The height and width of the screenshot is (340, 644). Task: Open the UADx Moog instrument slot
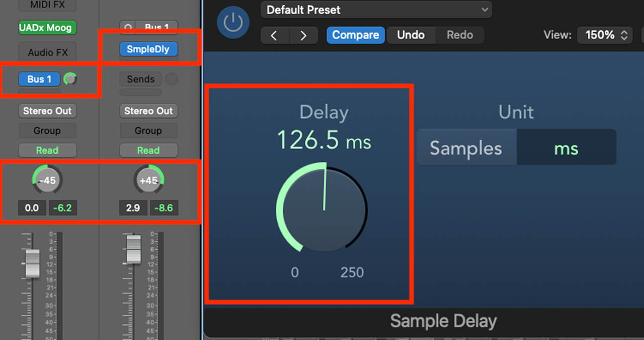tap(47, 27)
